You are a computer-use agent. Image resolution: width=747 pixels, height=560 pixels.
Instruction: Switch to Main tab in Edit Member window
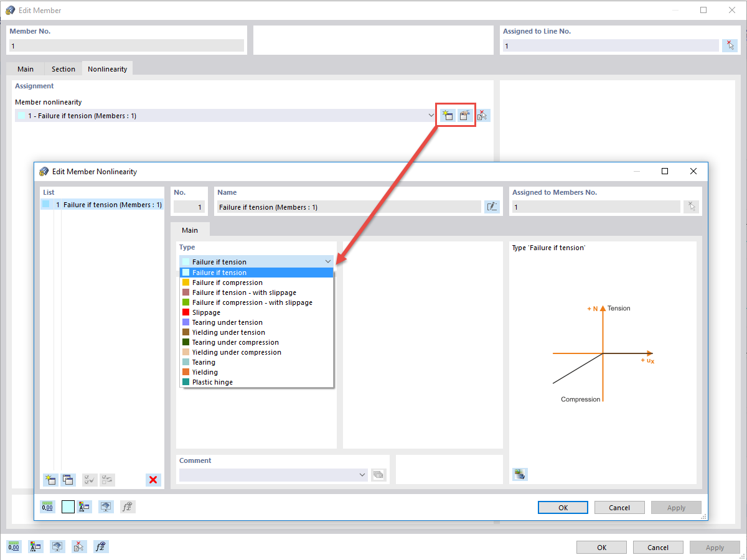coord(26,69)
